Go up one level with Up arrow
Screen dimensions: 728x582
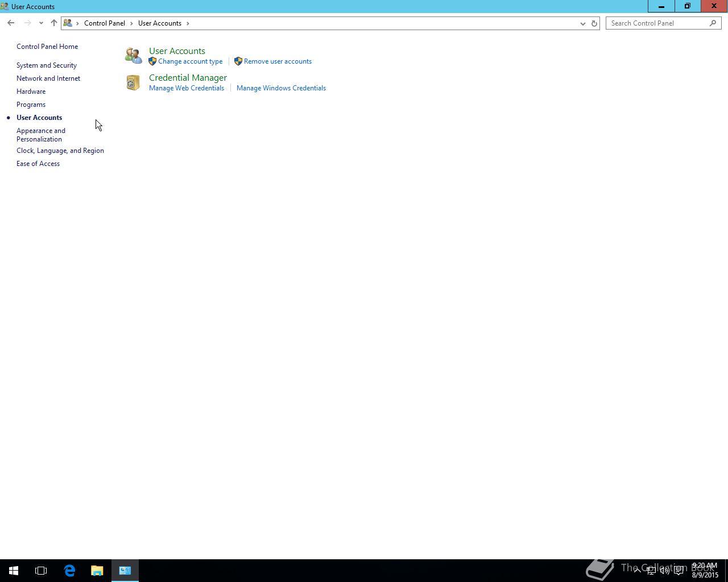54,23
